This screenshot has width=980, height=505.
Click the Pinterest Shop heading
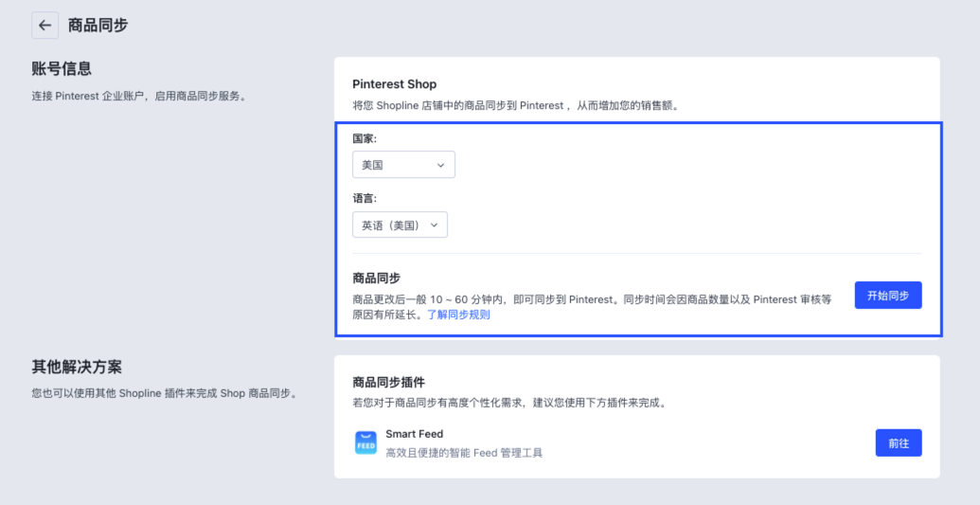point(395,84)
